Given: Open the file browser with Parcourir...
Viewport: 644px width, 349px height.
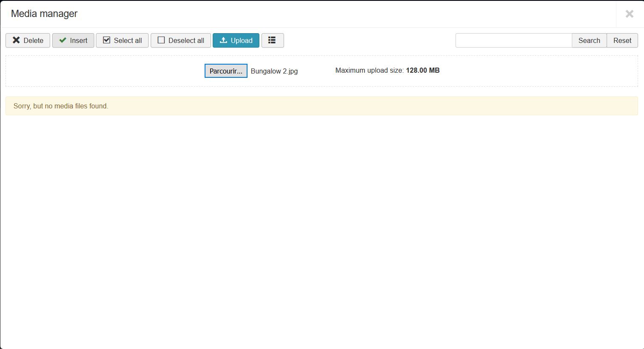Looking at the screenshot, I should (226, 71).
